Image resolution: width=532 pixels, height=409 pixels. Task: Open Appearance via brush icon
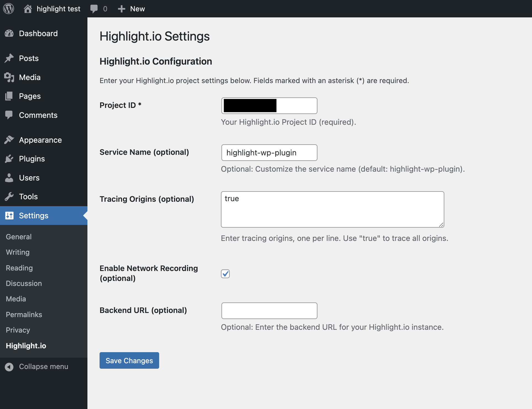(9, 140)
